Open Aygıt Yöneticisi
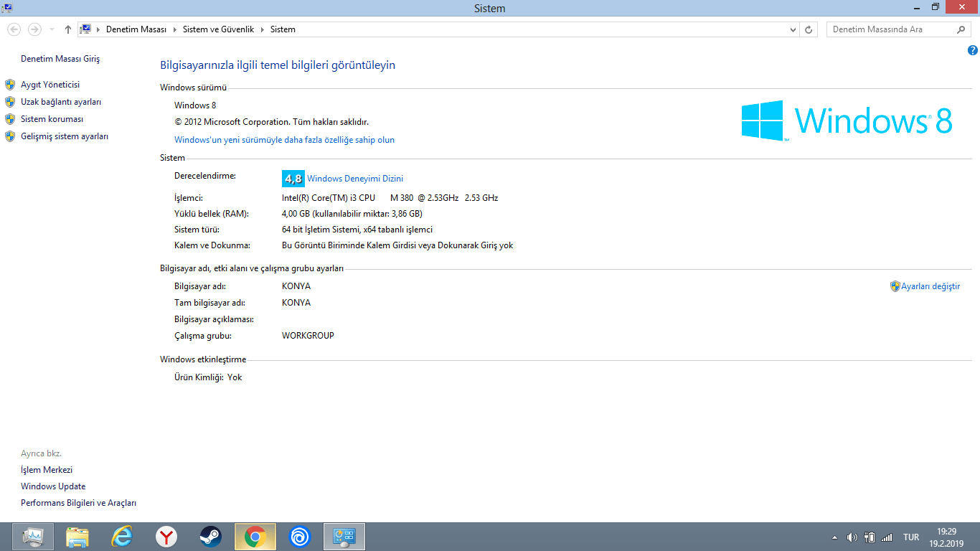Image resolution: width=980 pixels, height=551 pixels. 50,85
